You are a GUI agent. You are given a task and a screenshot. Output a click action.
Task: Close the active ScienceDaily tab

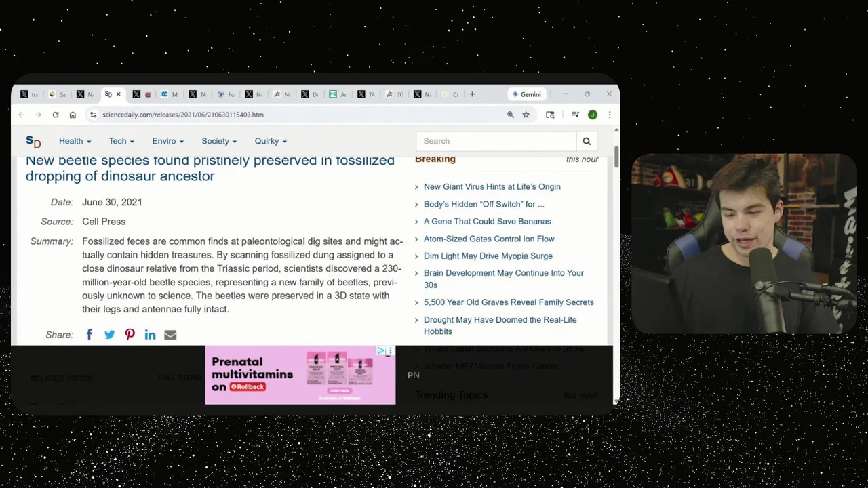point(118,94)
